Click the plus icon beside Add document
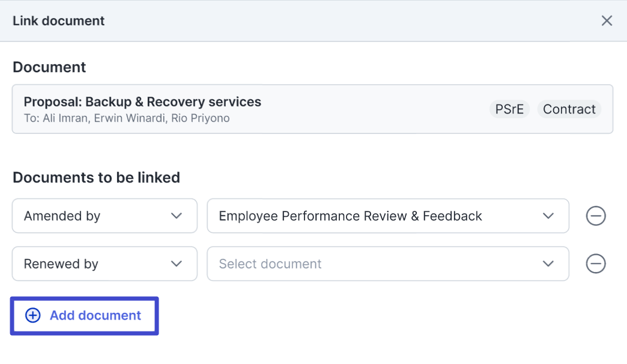 32,316
